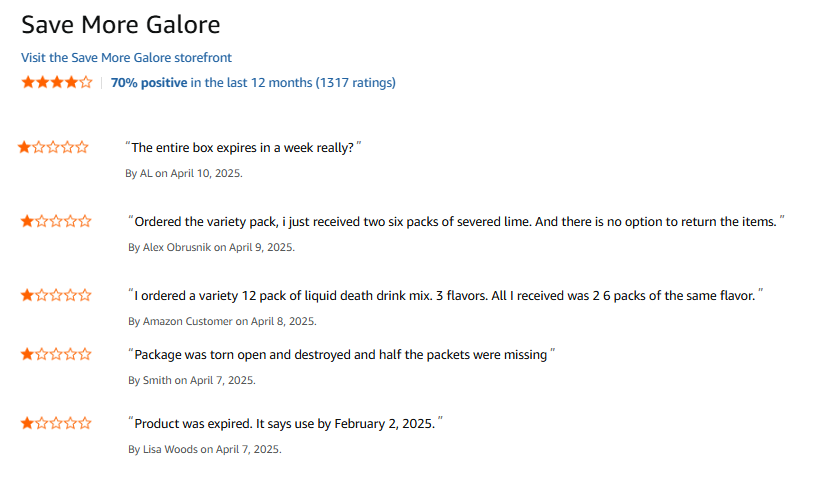Open the Save More Galore storefront link
This screenshot has width=818, height=478.
[126, 58]
